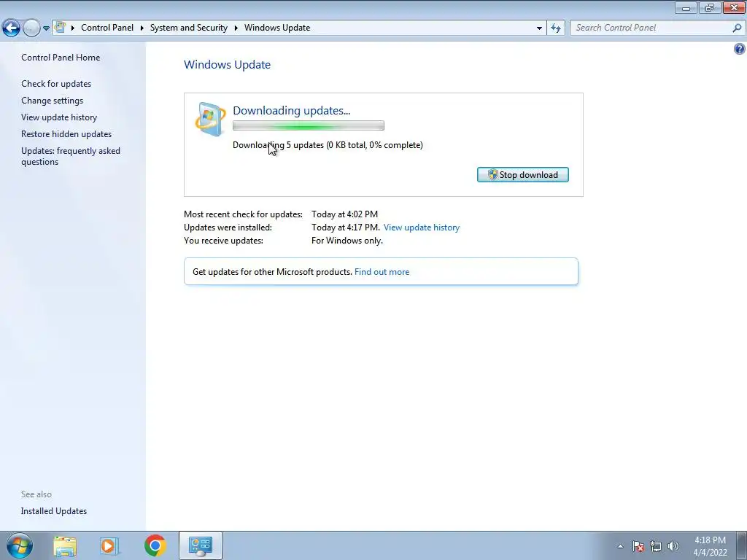Expand the arrow before Control Panel breadcrumb

point(73,28)
